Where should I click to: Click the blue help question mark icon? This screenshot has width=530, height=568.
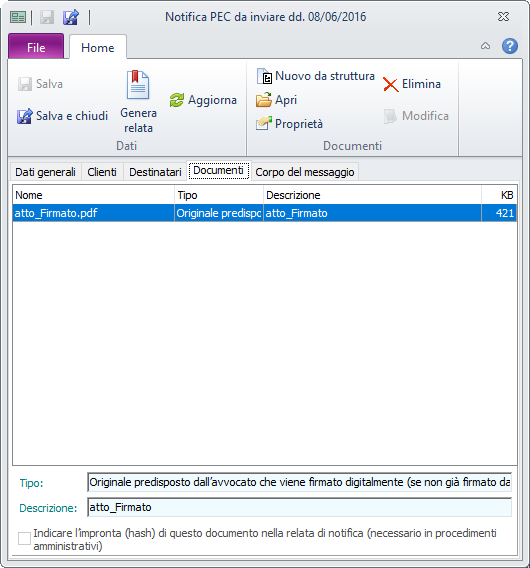click(509, 46)
